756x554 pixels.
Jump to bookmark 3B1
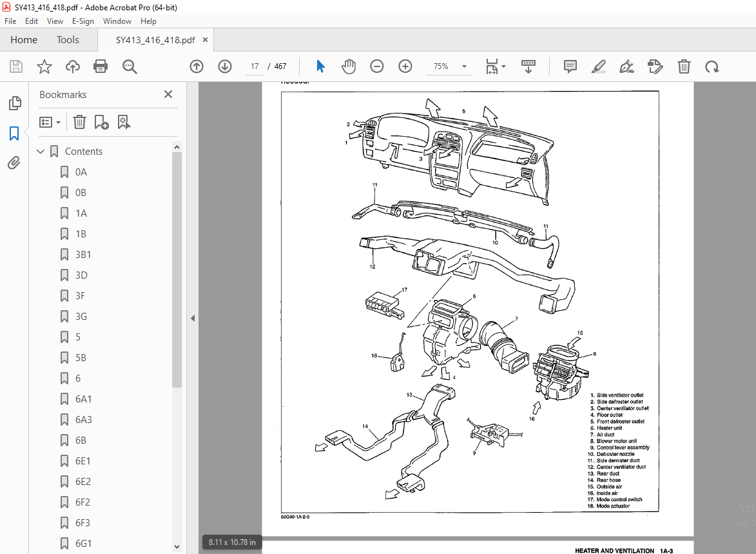tap(83, 255)
